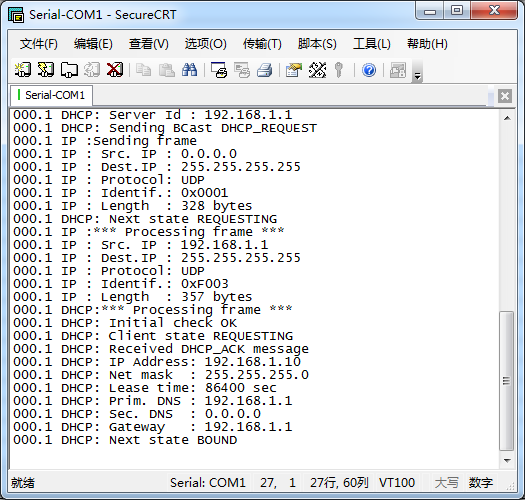Screen dimensions: 525x500
Task: Maximize the SecureCRT window
Action: coord(457,11)
